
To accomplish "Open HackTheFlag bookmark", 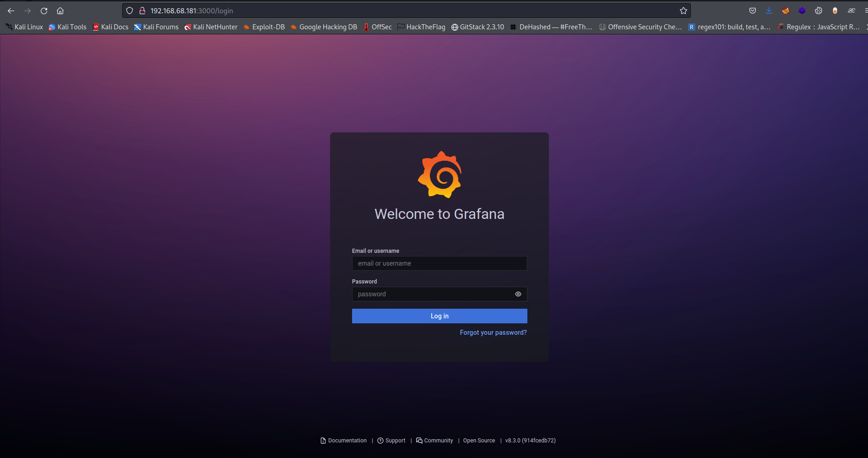I will point(421,27).
